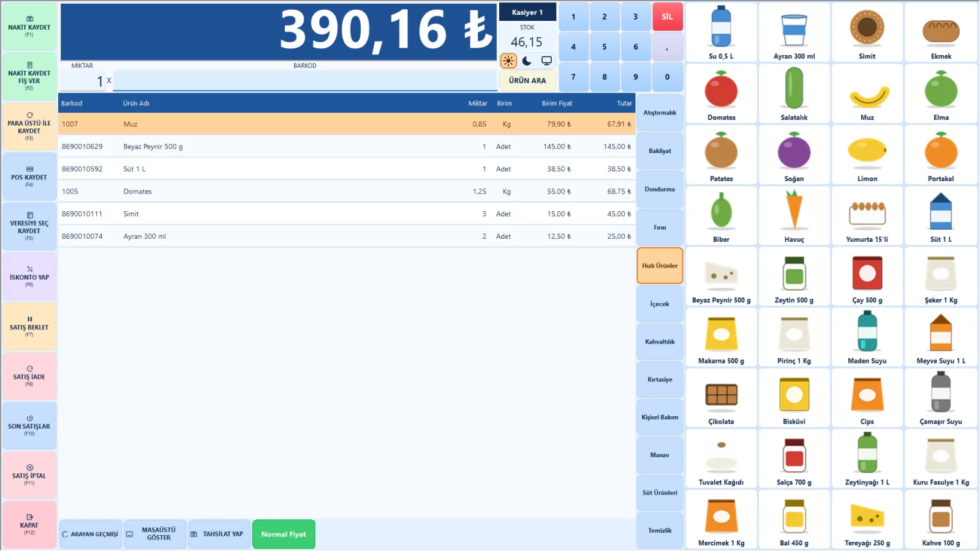Switch to light theme sun icon
Viewport: 980px width, 551px height.
(x=508, y=61)
